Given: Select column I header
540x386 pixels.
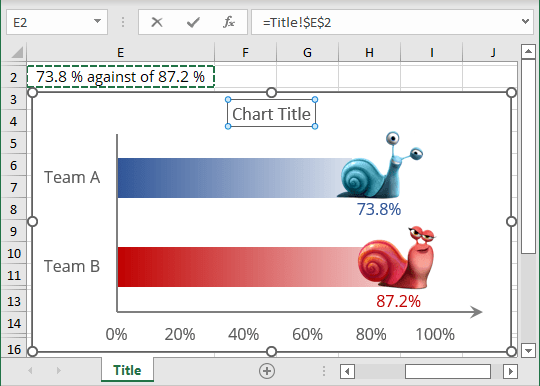Looking at the screenshot, I should (x=431, y=52).
